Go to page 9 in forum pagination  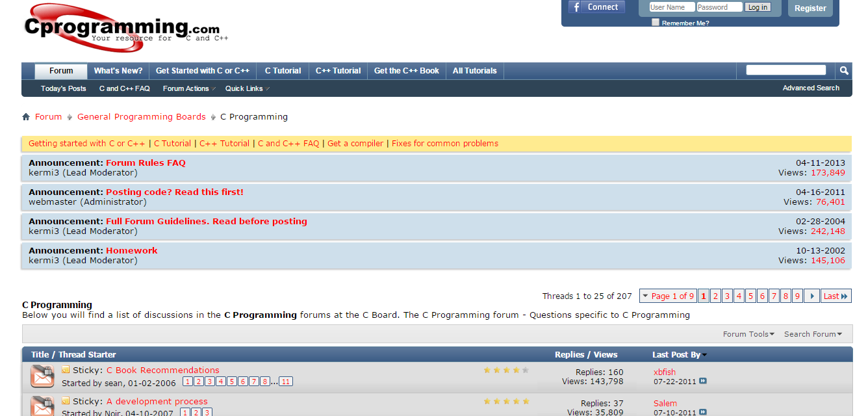tap(797, 296)
